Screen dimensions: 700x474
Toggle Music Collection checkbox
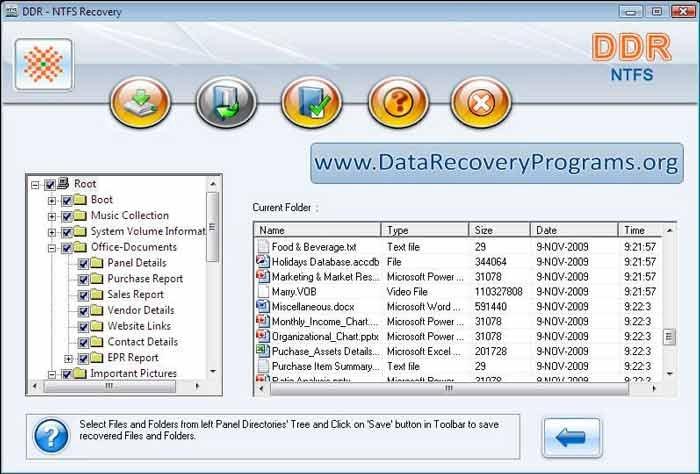coord(67,216)
